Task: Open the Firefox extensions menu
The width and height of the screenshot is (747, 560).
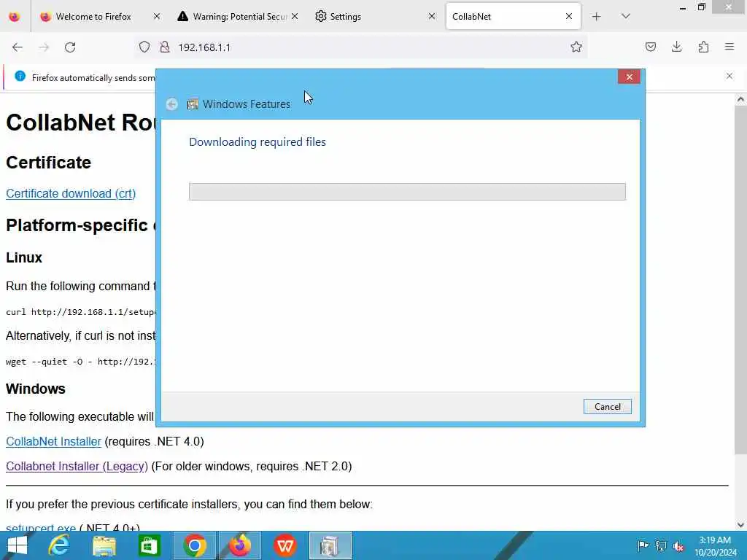Action: click(x=703, y=47)
